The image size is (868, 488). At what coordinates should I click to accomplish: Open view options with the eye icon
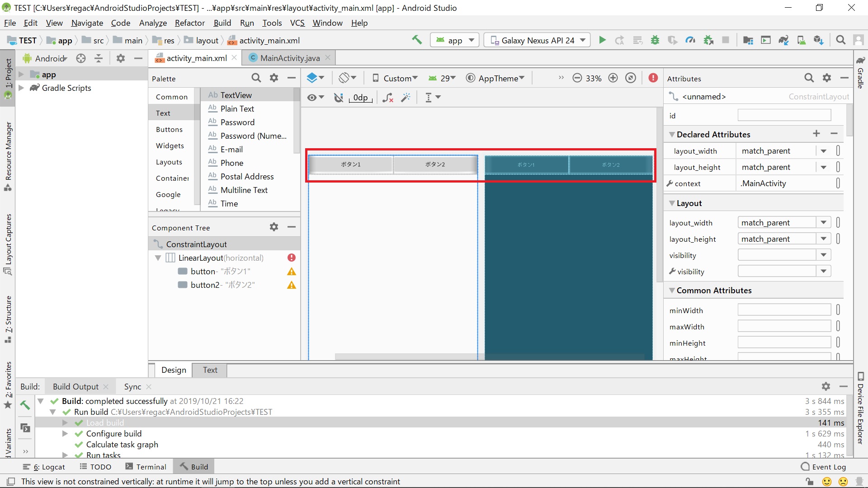(x=312, y=97)
